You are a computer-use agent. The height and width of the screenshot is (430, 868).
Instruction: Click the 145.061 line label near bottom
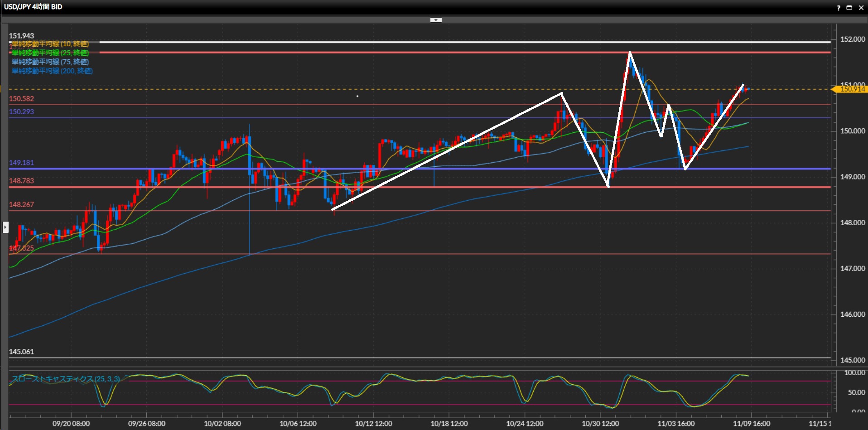tap(21, 352)
